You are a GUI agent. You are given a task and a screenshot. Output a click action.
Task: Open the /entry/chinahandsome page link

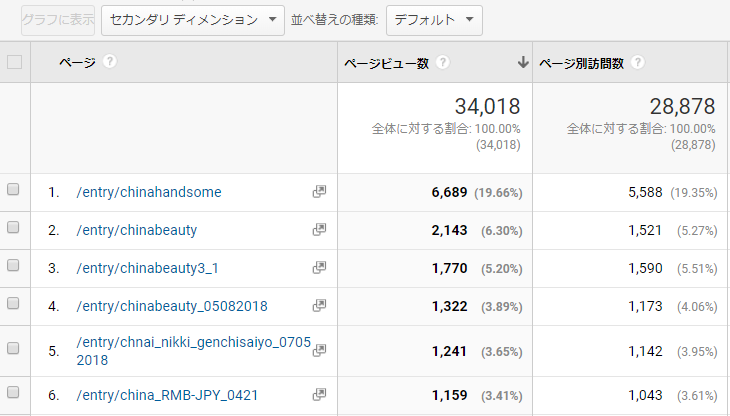(x=149, y=192)
